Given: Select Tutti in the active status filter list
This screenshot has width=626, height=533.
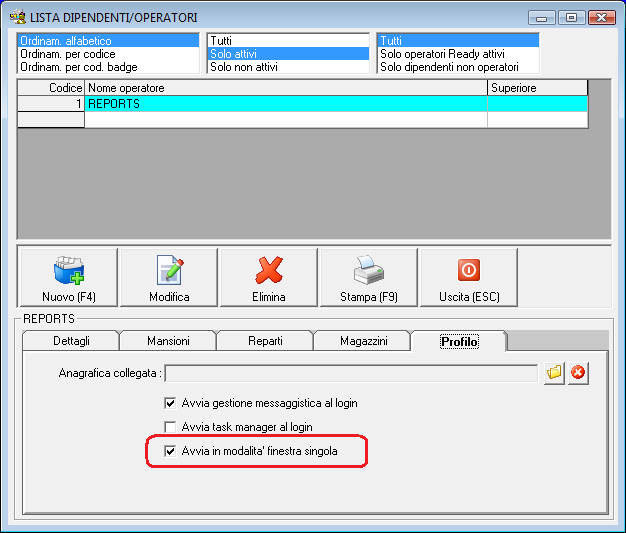Looking at the screenshot, I should tap(288, 41).
